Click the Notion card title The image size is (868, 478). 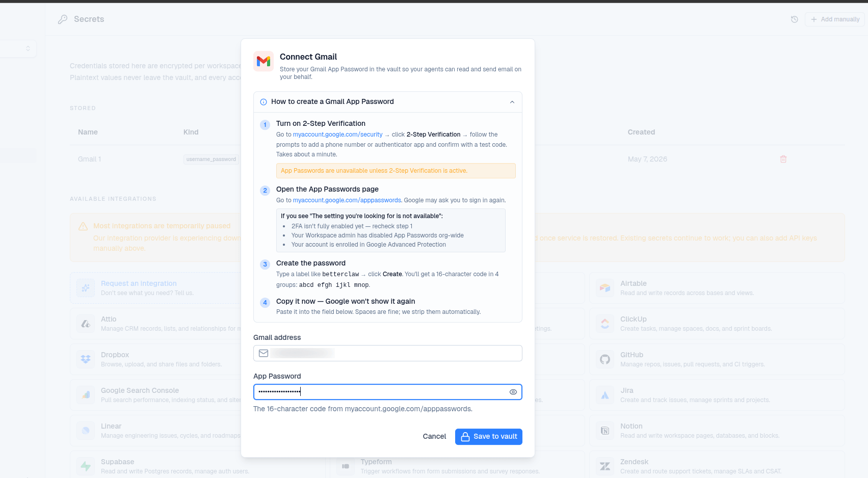click(631, 426)
